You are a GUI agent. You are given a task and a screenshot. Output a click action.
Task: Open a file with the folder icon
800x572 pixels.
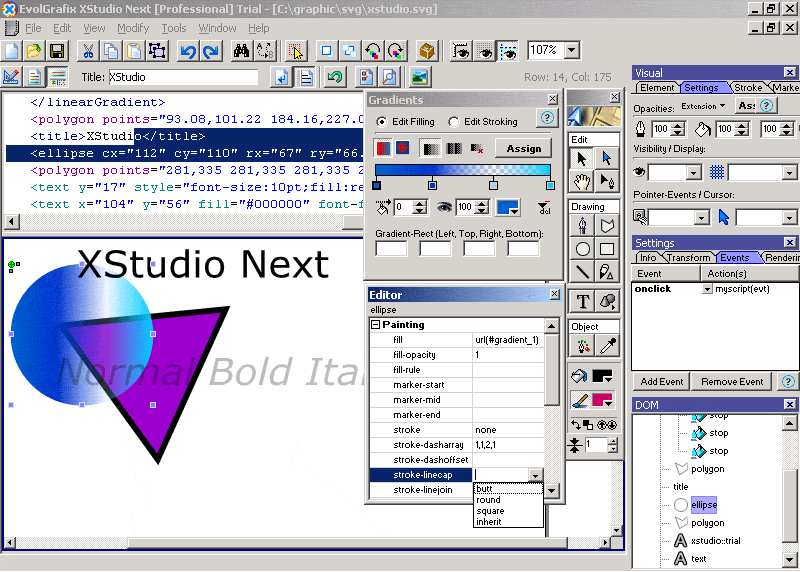[x=34, y=51]
